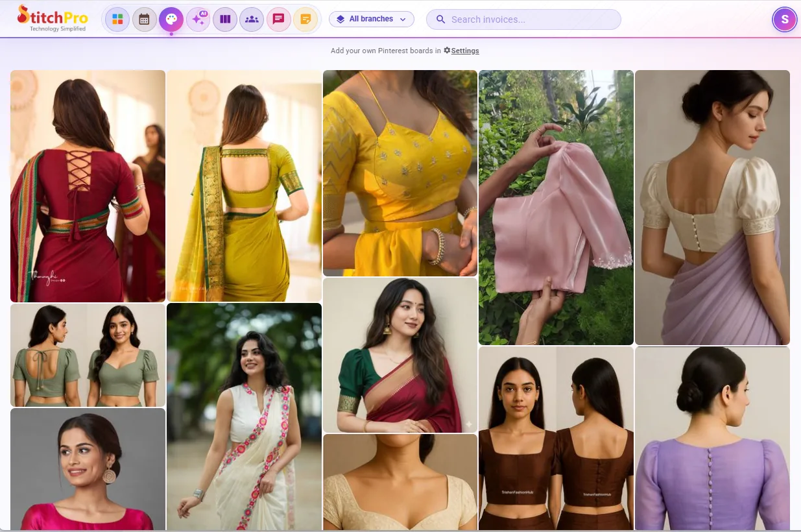Open the AI sparkle assistant icon
This screenshot has height=532, width=801.
tap(198, 19)
